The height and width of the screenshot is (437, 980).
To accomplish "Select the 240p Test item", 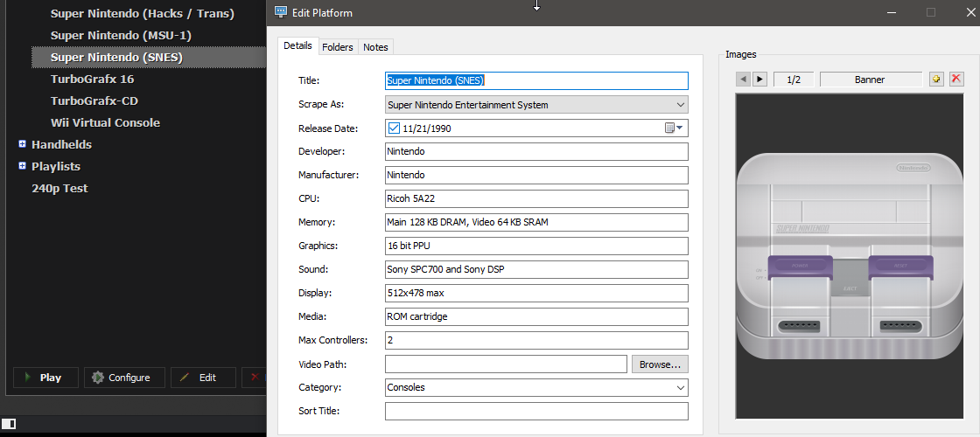I will [59, 188].
